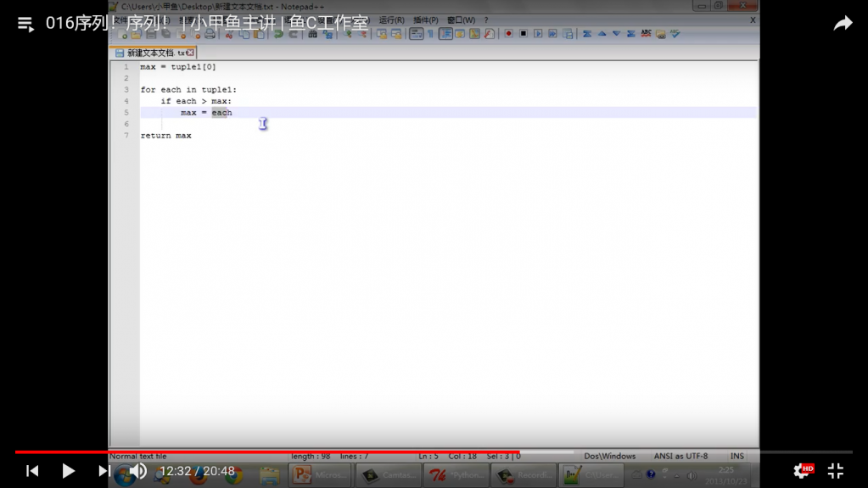The height and width of the screenshot is (488, 868).
Task: Open the 插件(P) Plugins menu
Action: pyautogui.click(x=426, y=20)
